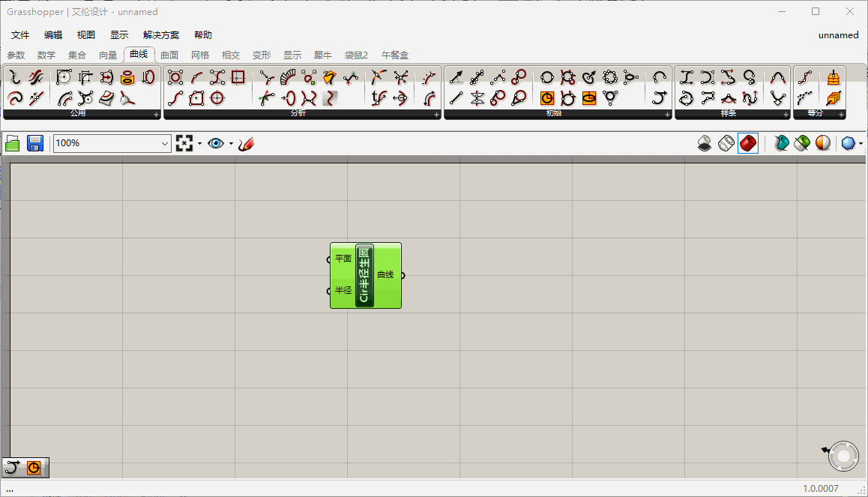This screenshot has height=497, width=868.
Task: Expand the 等分 panel with its plus
Action: (x=842, y=115)
